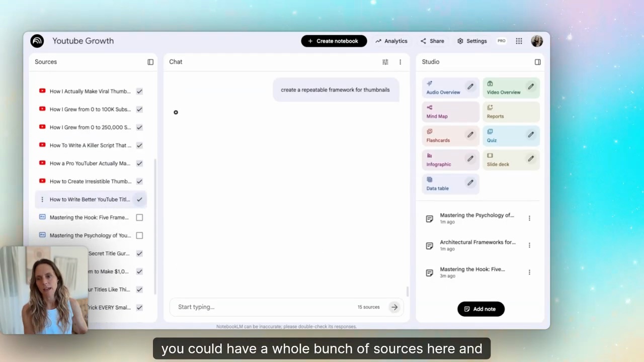Click markdown icon of Mastering the Psychology source
This screenshot has height=362, width=644.
[x=42, y=235]
